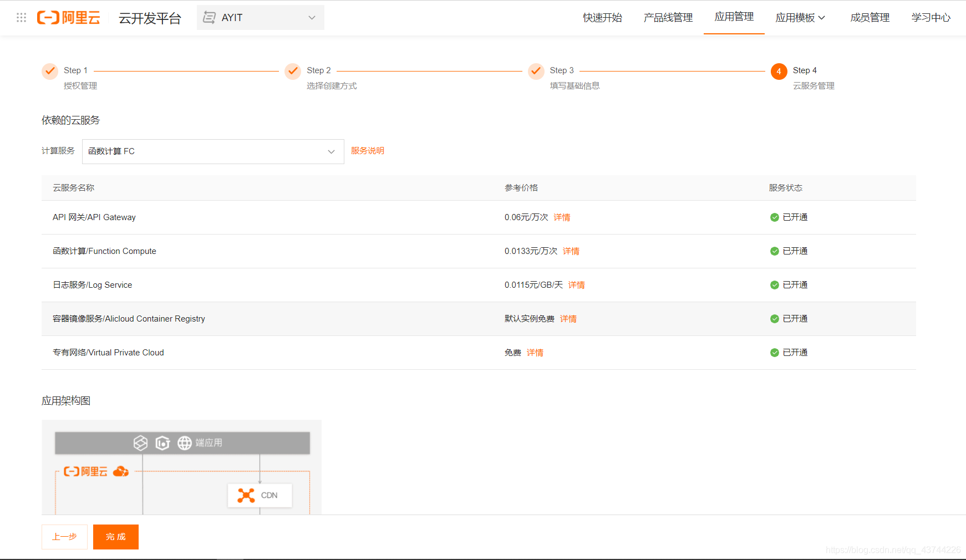Image resolution: width=966 pixels, height=560 pixels.
Task: Click the 完成 button
Action: coord(116,537)
